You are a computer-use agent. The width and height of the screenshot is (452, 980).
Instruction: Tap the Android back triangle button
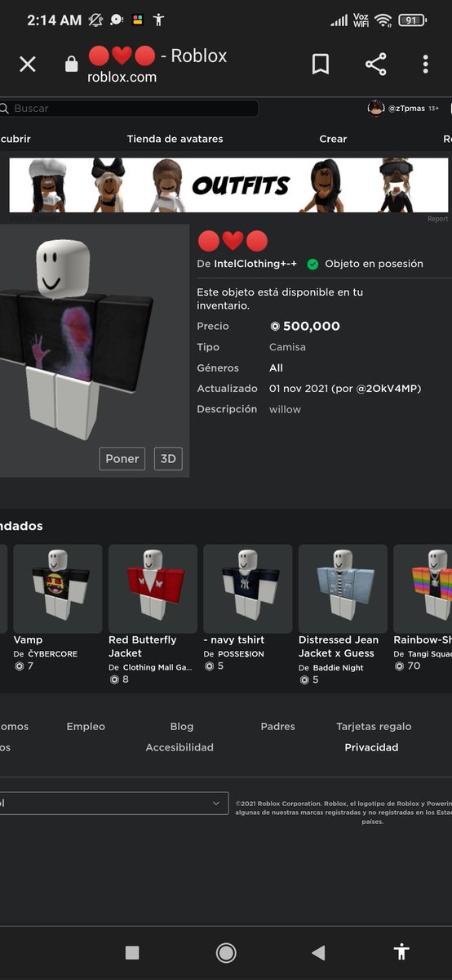coord(318,952)
